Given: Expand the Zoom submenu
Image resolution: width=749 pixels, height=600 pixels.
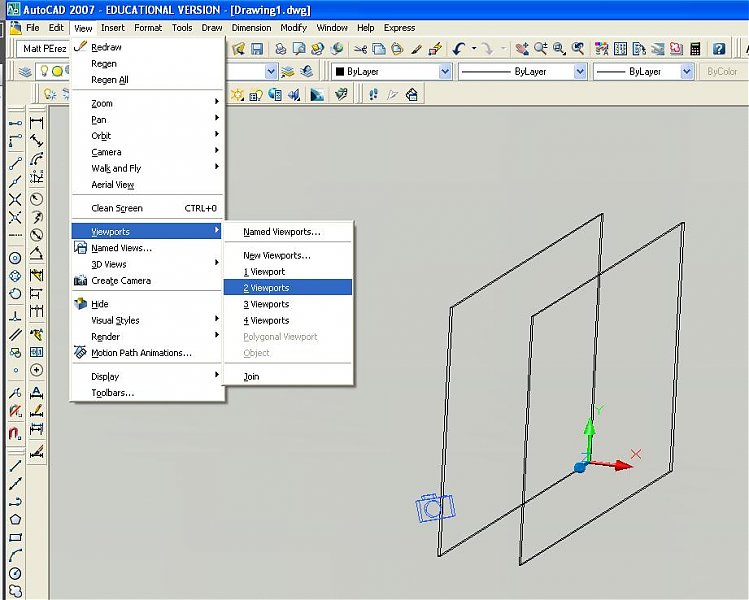Looking at the screenshot, I should [147, 103].
